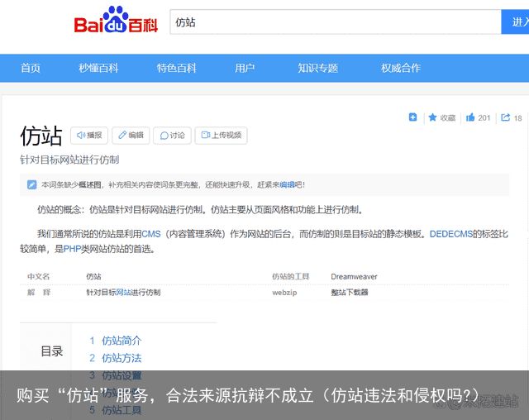Follow the 编辑 link in the notice bar
This screenshot has height=420, width=529.
click(287, 184)
